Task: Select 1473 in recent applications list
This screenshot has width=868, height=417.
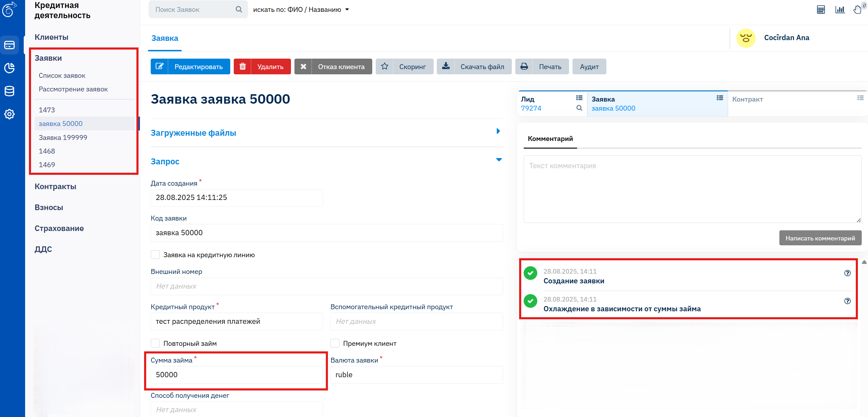Action: coord(47,110)
